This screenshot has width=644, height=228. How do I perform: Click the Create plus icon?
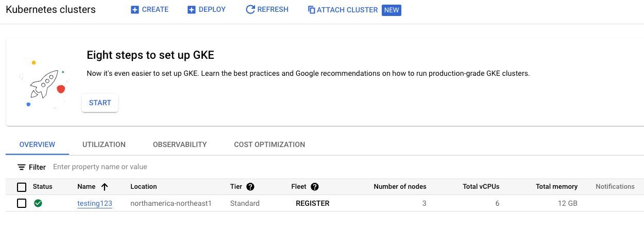[135, 10]
